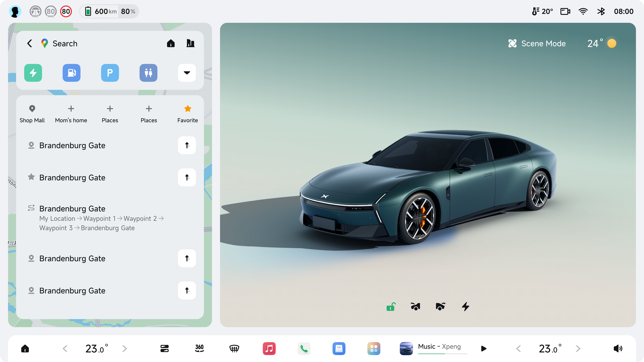The height and width of the screenshot is (362, 644).
Task: Tap the 20° cabin temperature status
Action: 542,12
